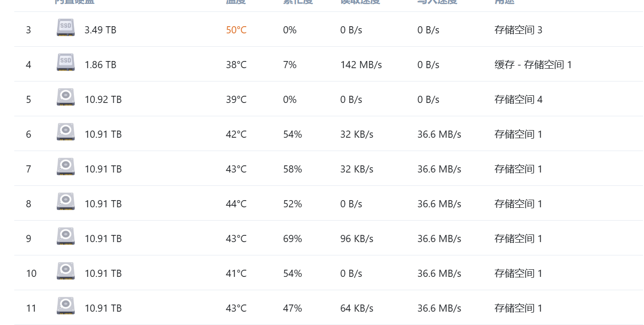Click the 142 MB/s read speed
644x325 pixels.
click(361, 65)
